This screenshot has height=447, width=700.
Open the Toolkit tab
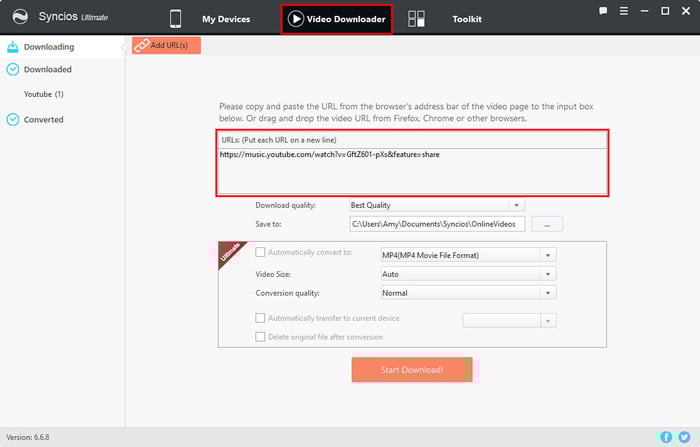467,19
